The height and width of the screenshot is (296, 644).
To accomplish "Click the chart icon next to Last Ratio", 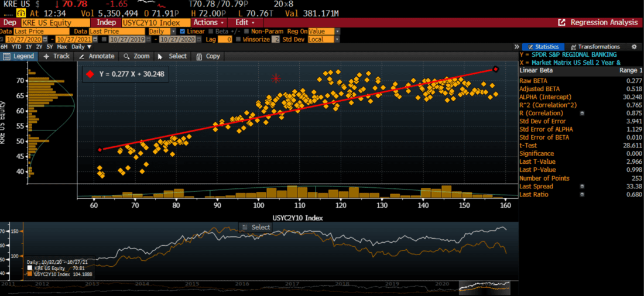I will pyautogui.click(x=582, y=195).
